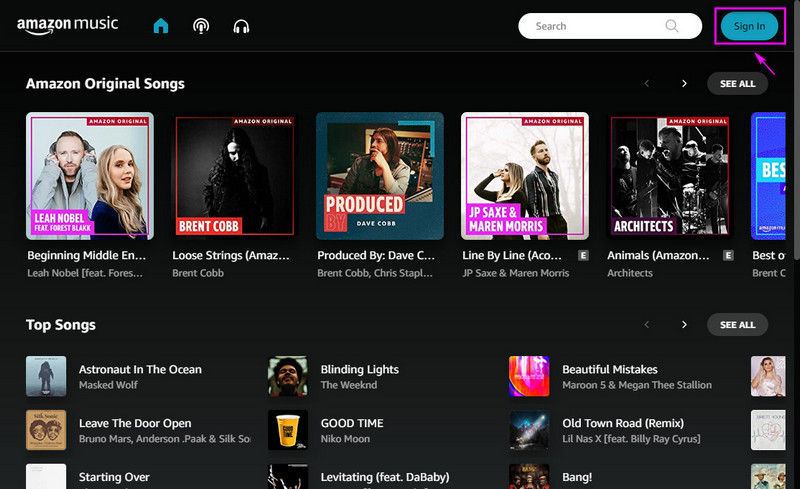Open artist Masked Wolf

pyautogui.click(x=108, y=385)
